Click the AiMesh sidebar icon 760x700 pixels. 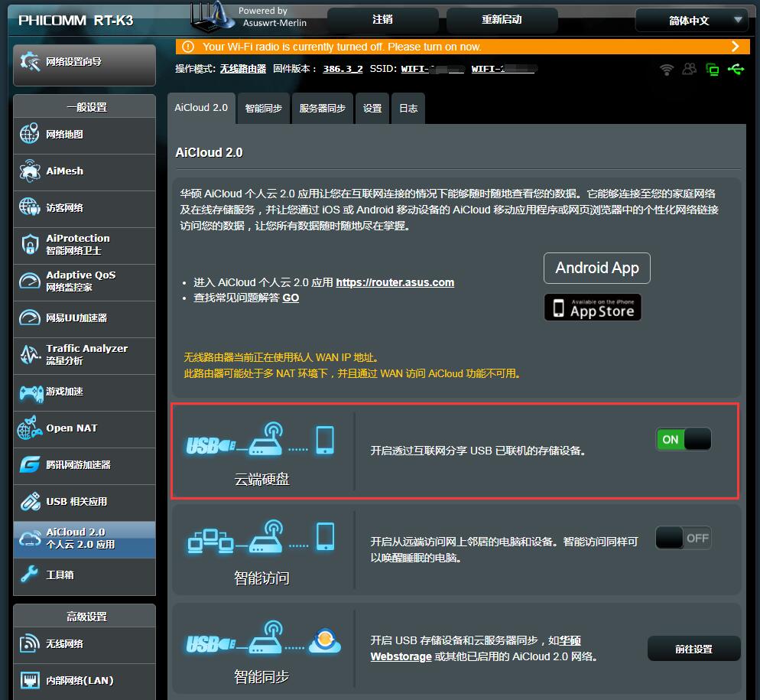(x=30, y=171)
